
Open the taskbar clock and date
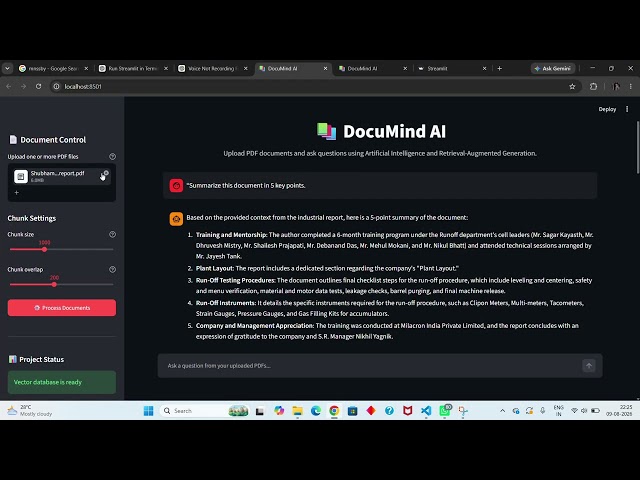619,411
